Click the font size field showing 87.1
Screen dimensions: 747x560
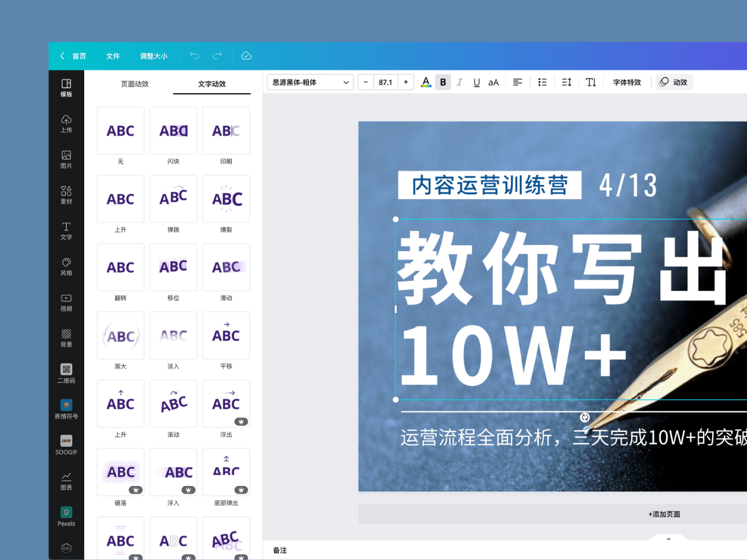coord(386,82)
